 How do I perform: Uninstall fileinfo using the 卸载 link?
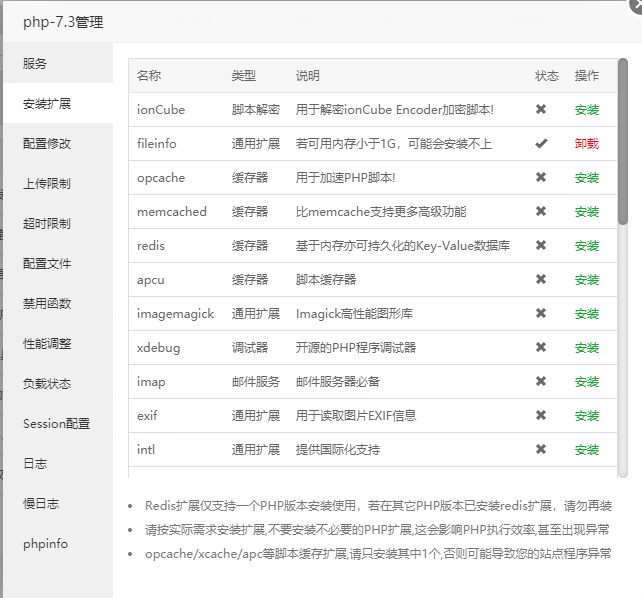point(587,144)
